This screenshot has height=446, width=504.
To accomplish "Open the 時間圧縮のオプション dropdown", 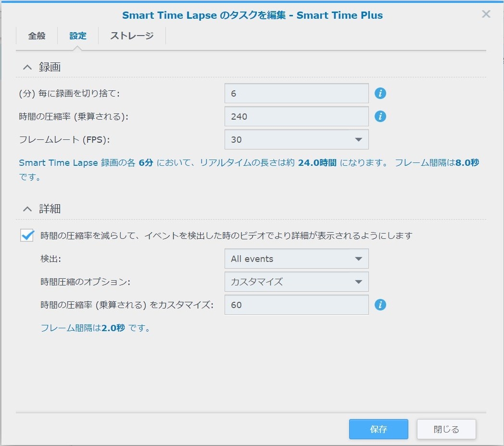I will pos(296,282).
